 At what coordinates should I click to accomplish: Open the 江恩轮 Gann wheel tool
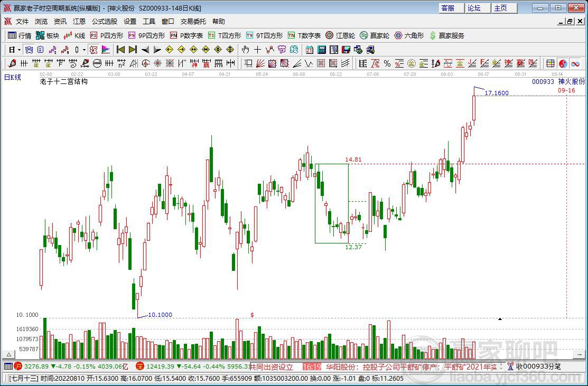(340, 35)
